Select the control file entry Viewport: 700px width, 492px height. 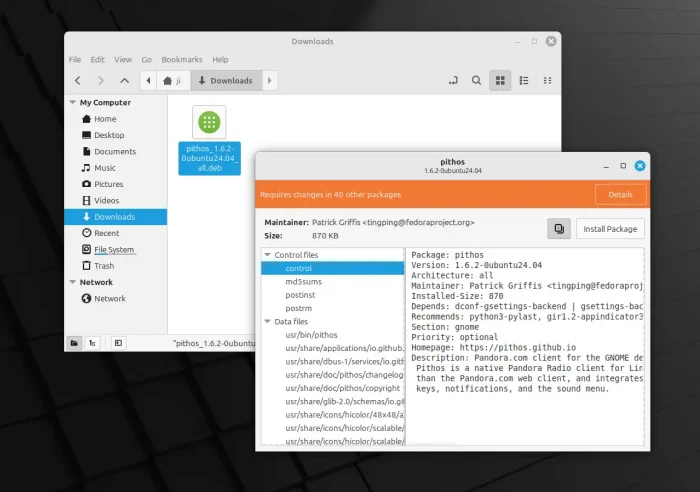pyautogui.click(x=333, y=268)
